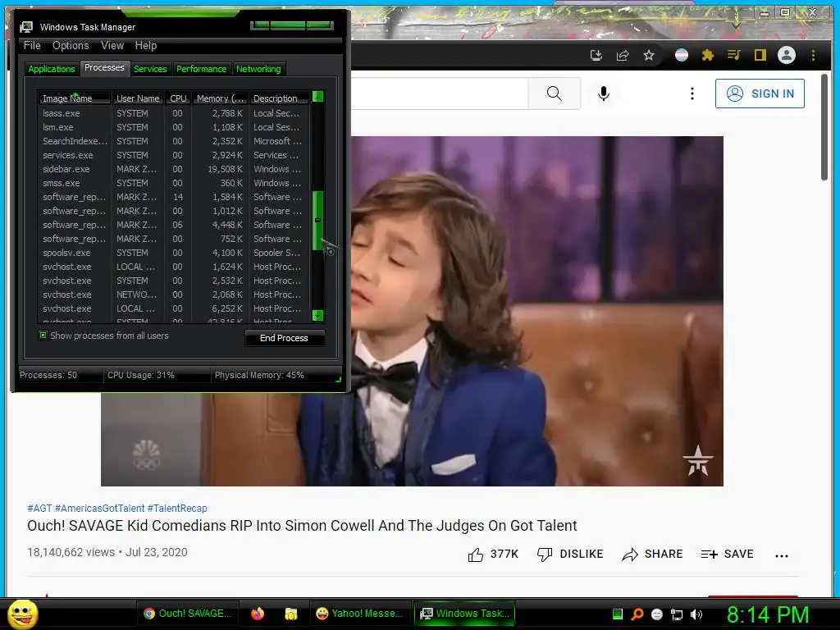Open the File menu in Task Manager
Viewport: 840px width, 630px height.
[32, 46]
